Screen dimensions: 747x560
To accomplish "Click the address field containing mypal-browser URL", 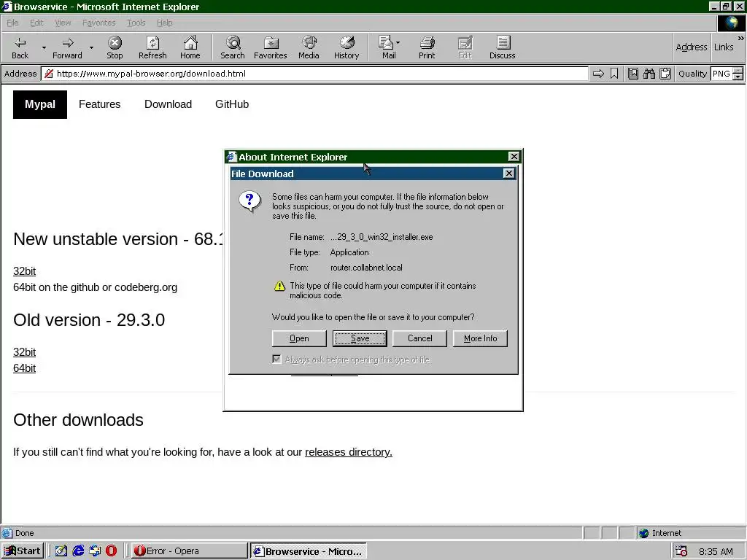I will tap(315, 74).
